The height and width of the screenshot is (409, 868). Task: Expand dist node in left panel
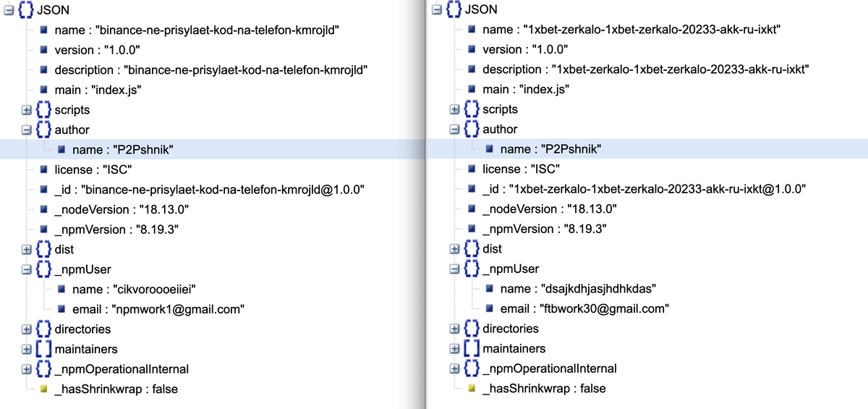pyautogui.click(x=27, y=250)
